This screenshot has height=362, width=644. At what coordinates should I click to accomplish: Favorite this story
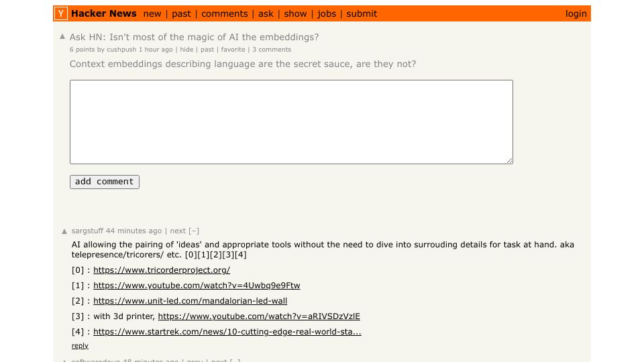pyautogui.click(x=233, y=49)
